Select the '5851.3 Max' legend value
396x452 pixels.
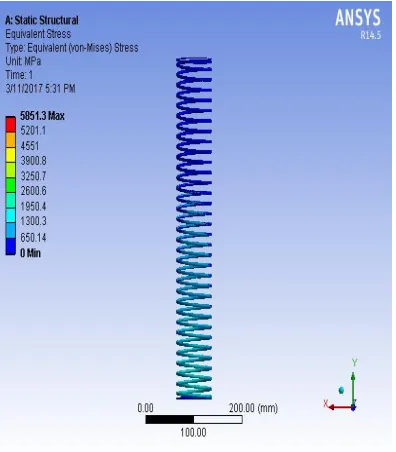[x=42, y=116]
